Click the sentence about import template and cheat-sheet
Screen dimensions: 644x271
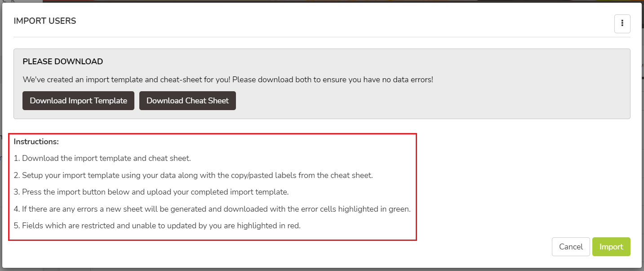point(228,80)
